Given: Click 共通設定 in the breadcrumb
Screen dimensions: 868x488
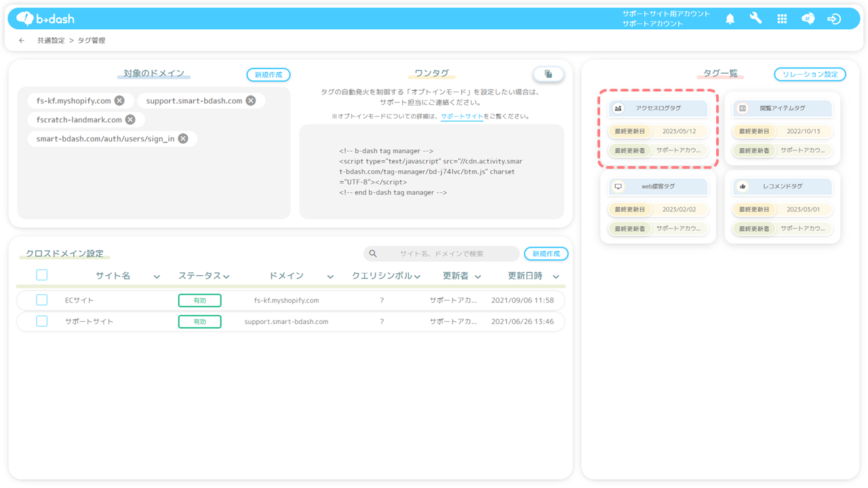Looking at the screenshot, I should [51, 41].
